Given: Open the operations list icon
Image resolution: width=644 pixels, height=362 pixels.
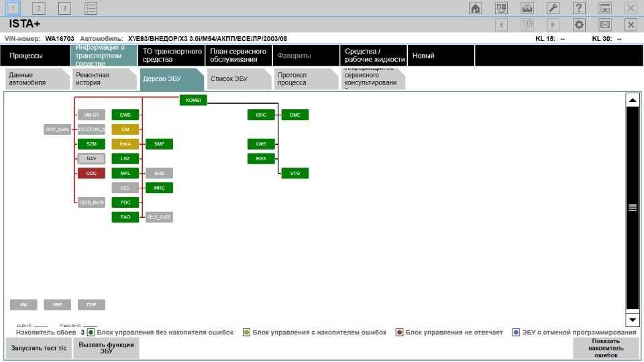Looking at the screenshot, I should pos(91,8).
